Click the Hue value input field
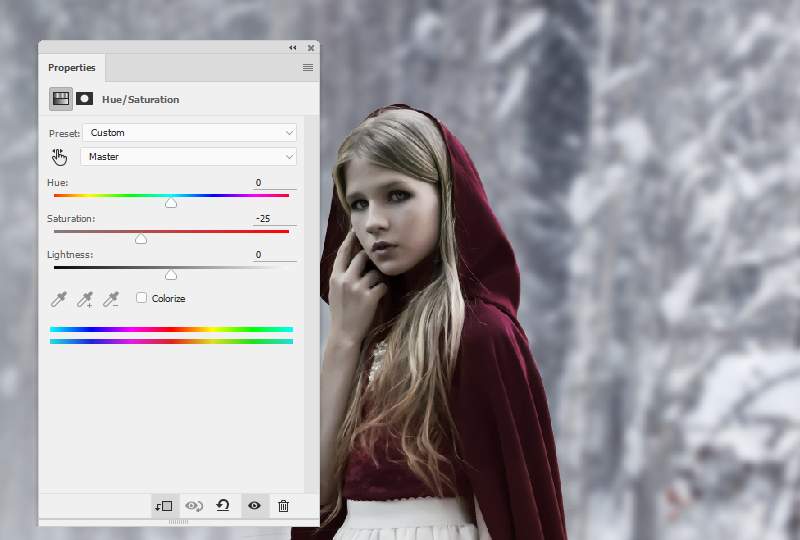Screen dimensions: 800x540 tap(274, 183)
